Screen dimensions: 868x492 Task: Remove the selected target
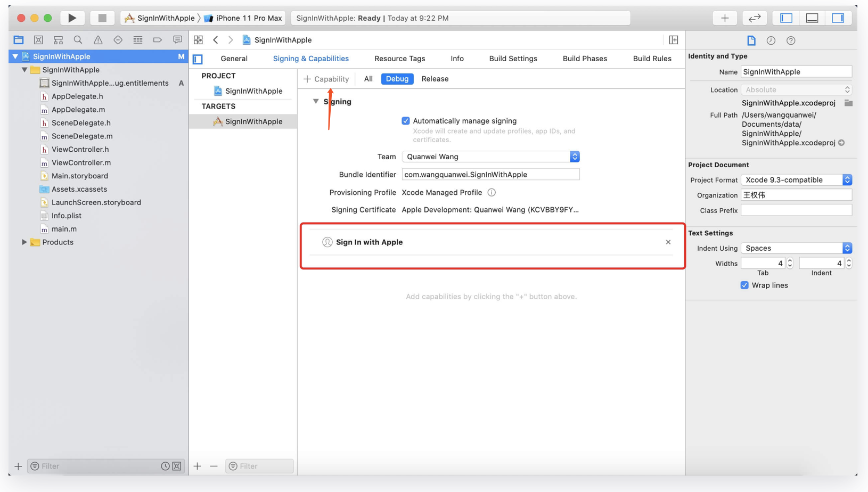point(214,466)
